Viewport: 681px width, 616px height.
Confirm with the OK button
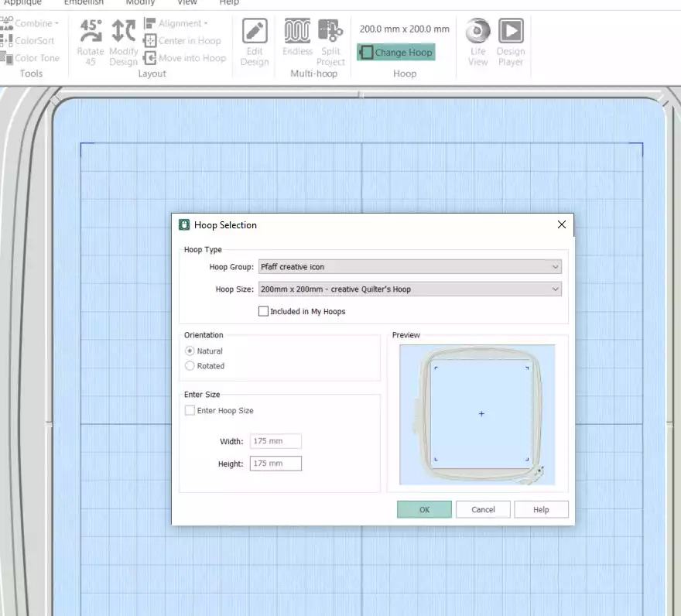pos(424,509)
